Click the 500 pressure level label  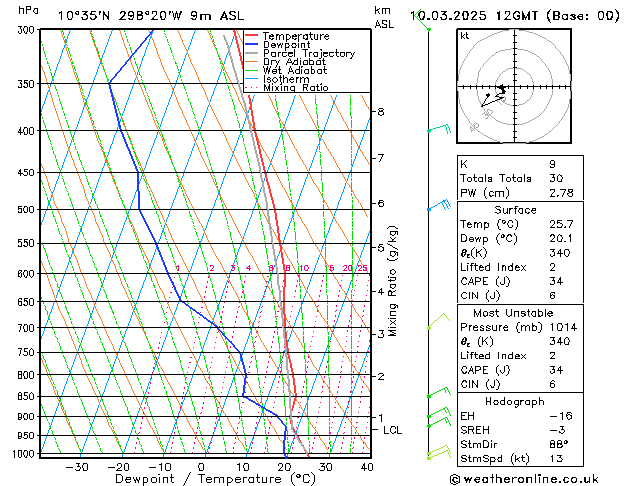(x=28, y=209)
